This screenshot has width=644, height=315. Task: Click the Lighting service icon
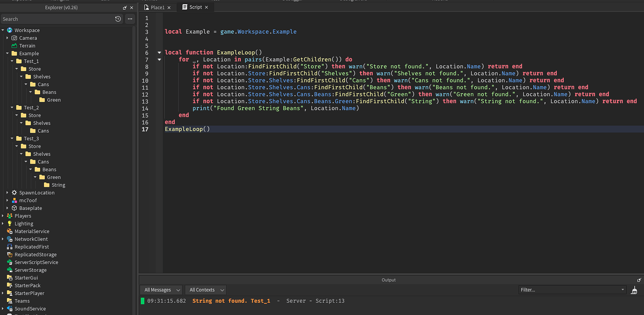[10, 223]
